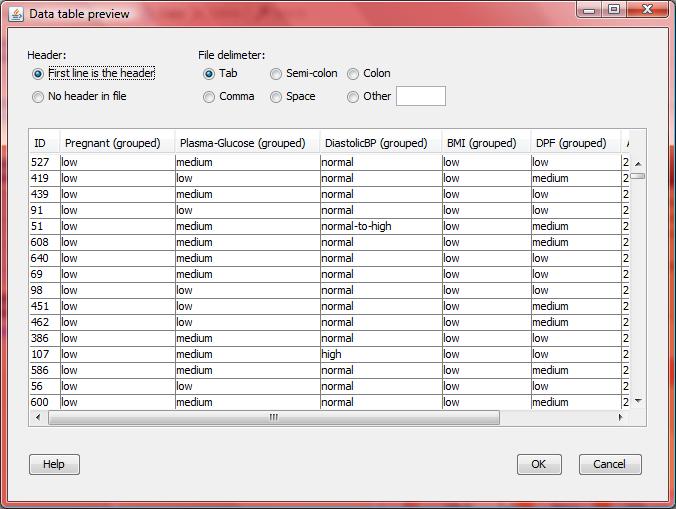
Task: Click the Plasma-Glucose 'medium' cell in row 527
Action: pyautogui.click(x=247, y=162)
